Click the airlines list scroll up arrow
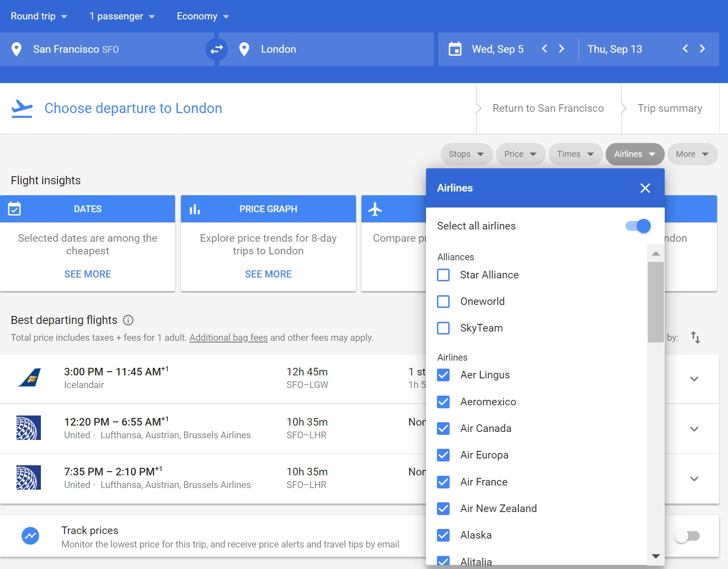This screenshot has width=728, height=569. point(656,253)
